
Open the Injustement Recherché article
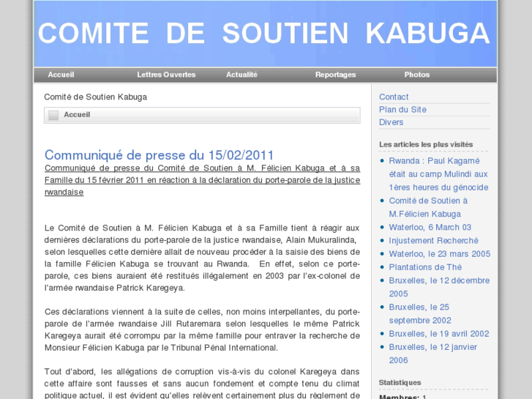pyautogui.click(x=433, y=240)
